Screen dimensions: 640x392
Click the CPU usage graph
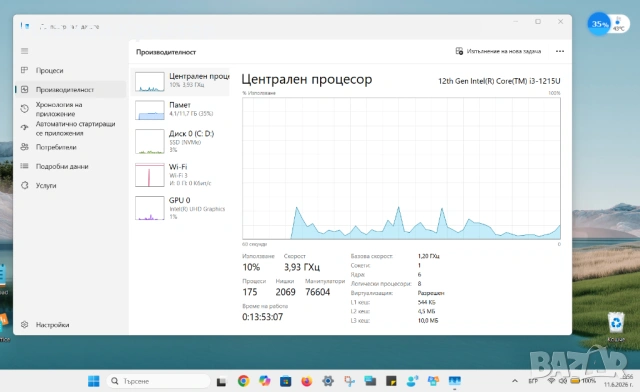pos(401,168)
